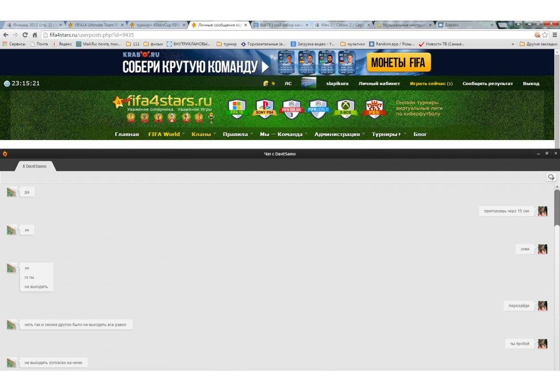
Task: Open Новости ТВ bookmark
Action: [442, 44]
